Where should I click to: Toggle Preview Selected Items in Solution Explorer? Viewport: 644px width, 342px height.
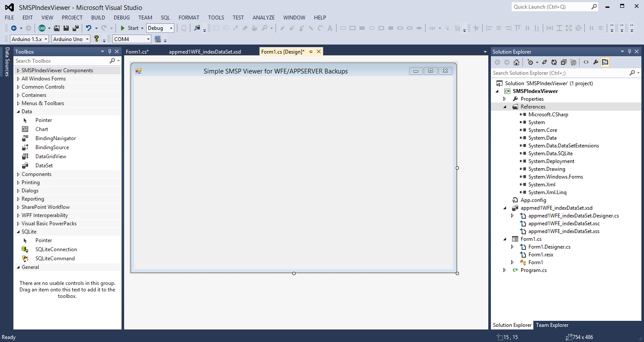pos(605,62)
